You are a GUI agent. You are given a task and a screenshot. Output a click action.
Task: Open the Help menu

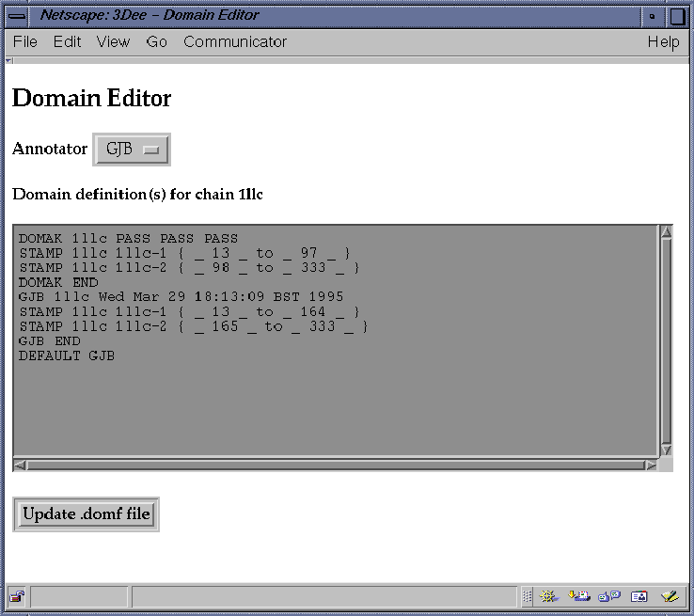click(x=663, y=41)
